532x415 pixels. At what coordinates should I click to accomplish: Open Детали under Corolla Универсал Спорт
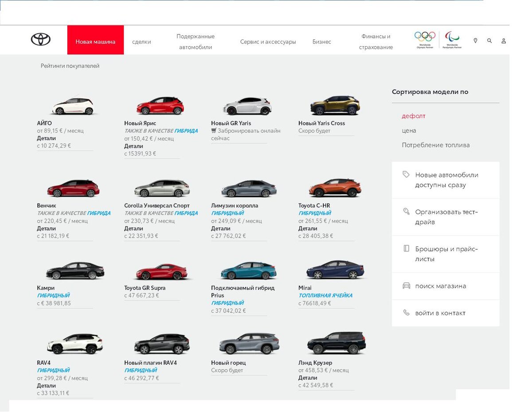coord(133,228)
